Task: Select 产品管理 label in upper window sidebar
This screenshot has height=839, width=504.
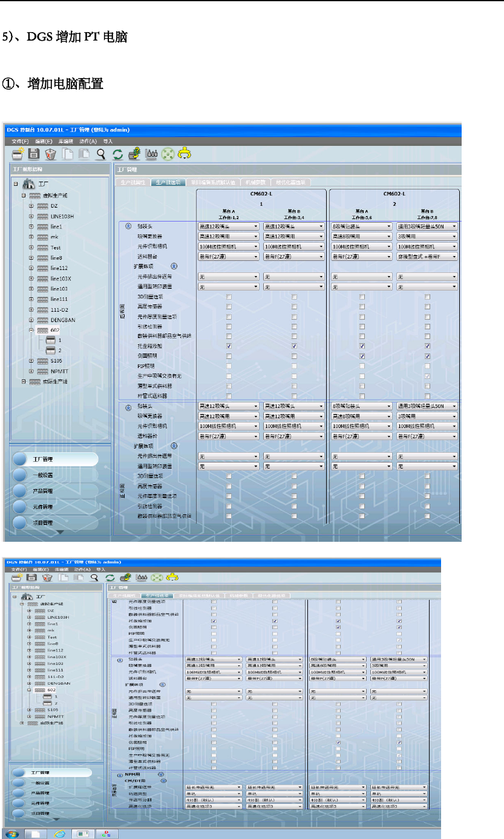Action: click(42, 491)
